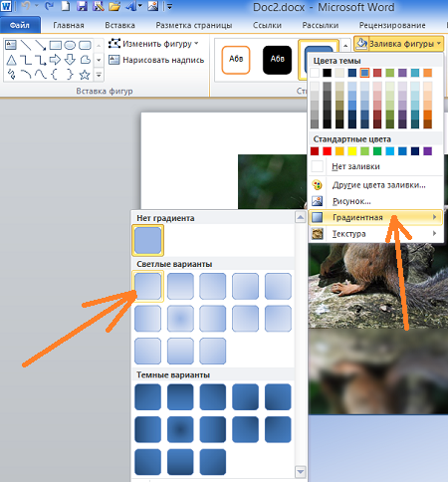Select the radial center light gradient variant
448x482 pixels.
180,319
